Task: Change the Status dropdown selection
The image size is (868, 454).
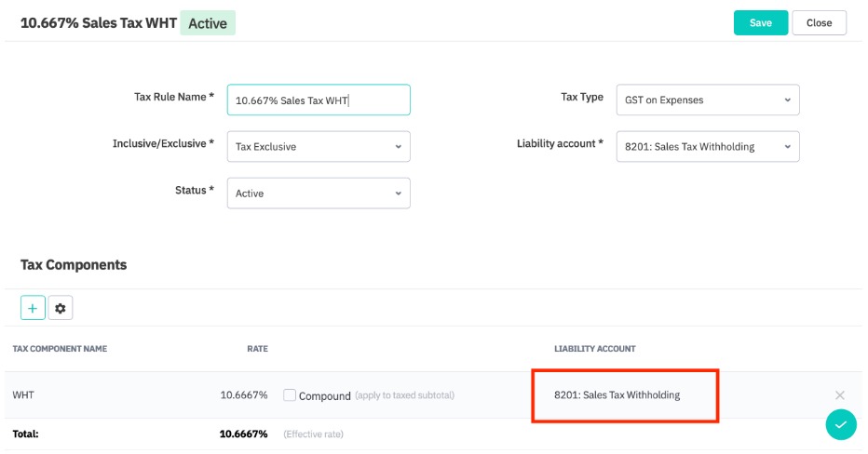Action: tap(318, 193)
